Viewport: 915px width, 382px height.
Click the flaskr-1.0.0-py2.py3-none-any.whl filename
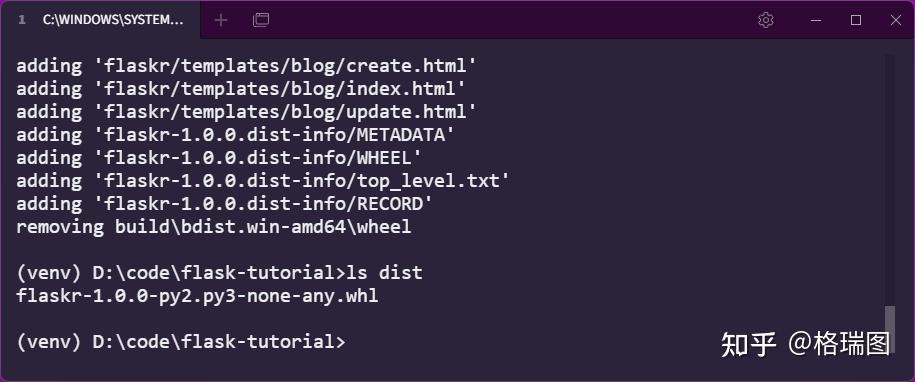(197, 296)
